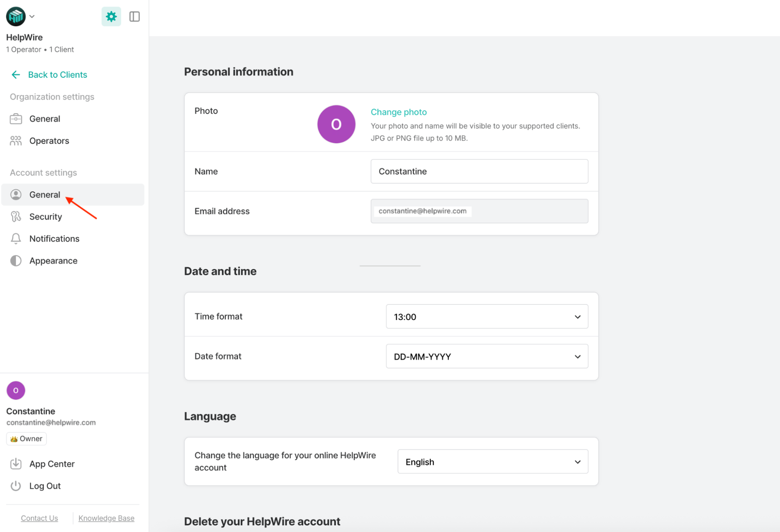780x532 pixels.
Task: Open the Operators settings page
Action: tap(49, 141)
